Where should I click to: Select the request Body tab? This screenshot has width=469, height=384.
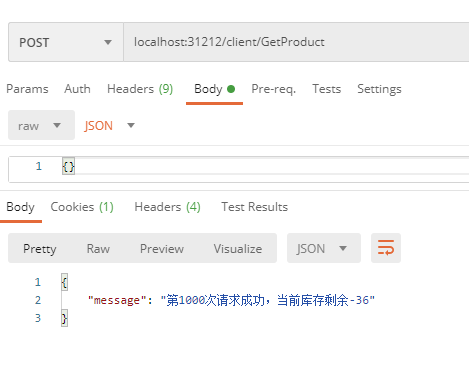pos(214,89)
